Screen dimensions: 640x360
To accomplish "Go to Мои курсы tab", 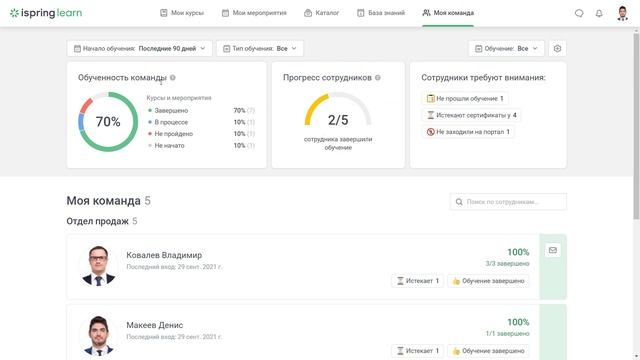I will tap(182, 13).
